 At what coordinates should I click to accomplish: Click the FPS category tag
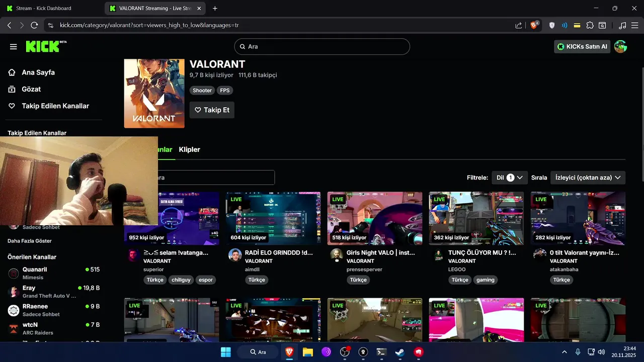click(x=225, y=90)
